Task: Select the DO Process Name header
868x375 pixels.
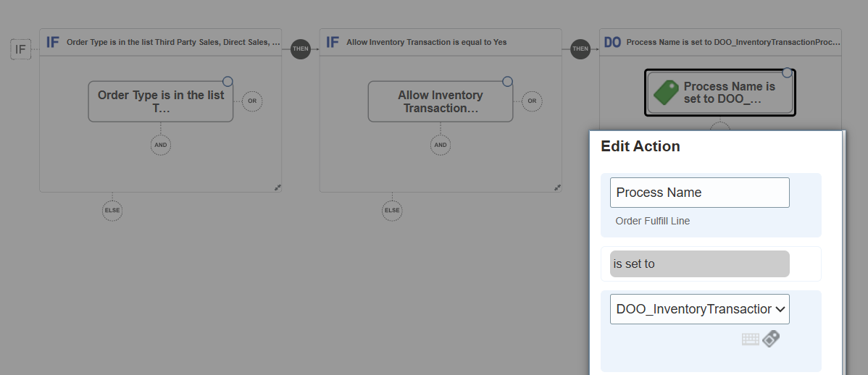Action: click(x=721, y=42)
